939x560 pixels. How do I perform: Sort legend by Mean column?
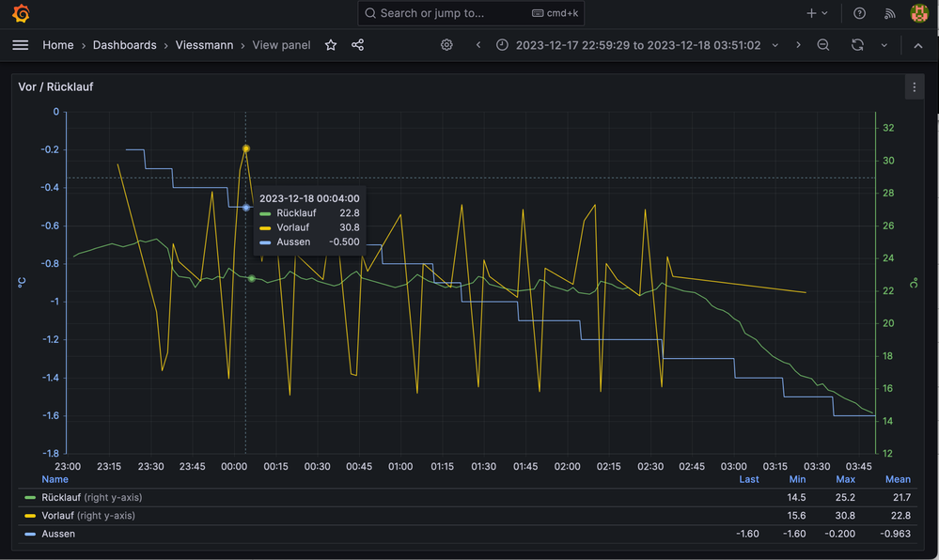point(898,479)
